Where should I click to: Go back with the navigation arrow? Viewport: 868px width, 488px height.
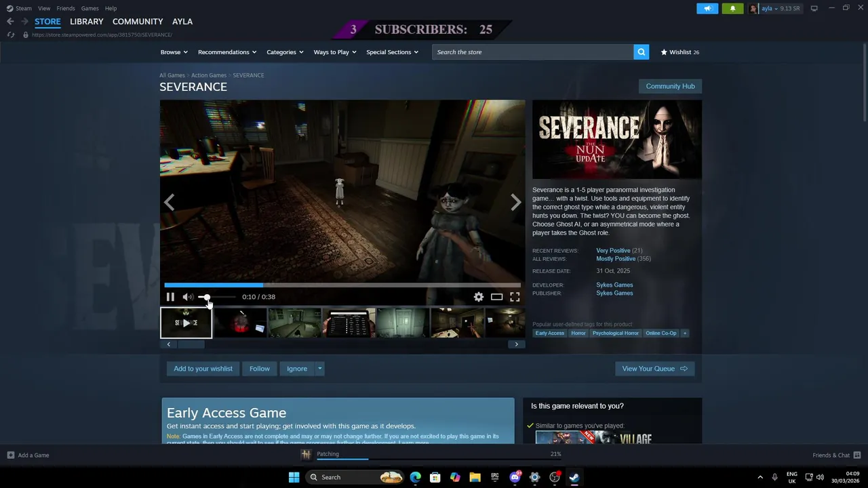click(x=10, y=22)
